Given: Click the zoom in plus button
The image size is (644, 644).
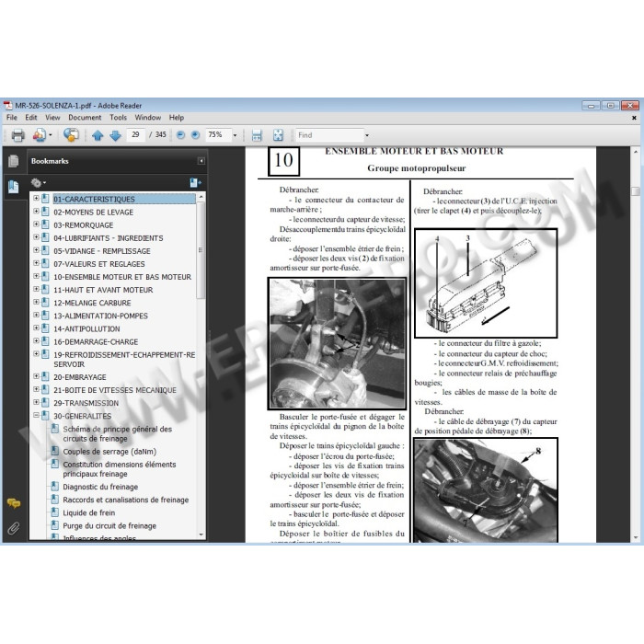Looking at the screenshot, I should (x=195, y=135).
